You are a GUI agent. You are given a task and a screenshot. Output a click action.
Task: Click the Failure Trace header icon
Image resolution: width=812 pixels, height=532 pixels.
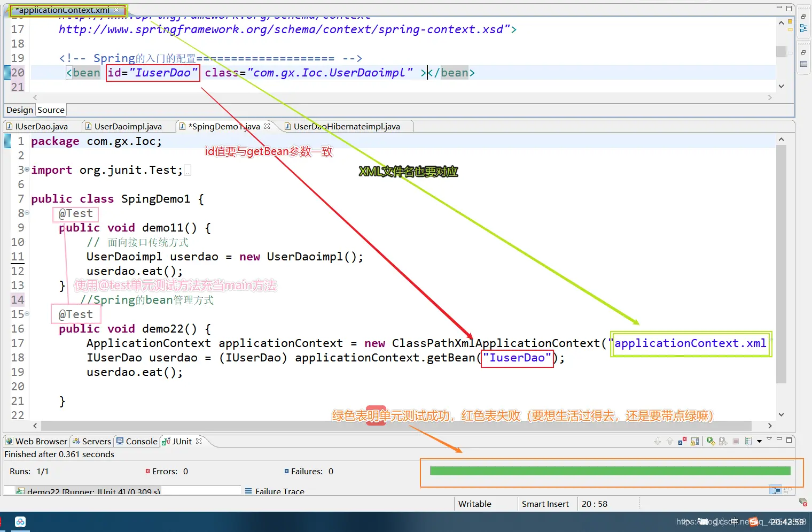click(248, 491)
